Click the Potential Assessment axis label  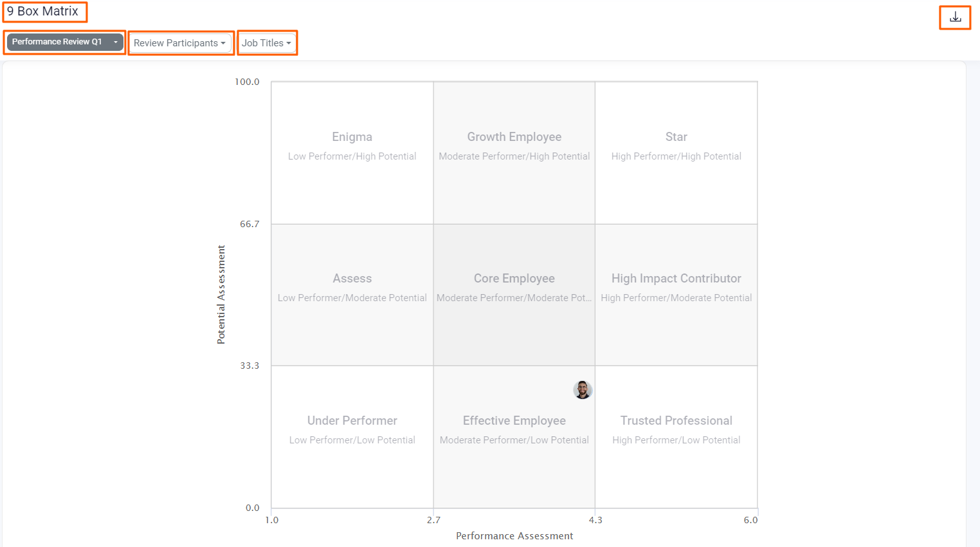coord(221,294)
